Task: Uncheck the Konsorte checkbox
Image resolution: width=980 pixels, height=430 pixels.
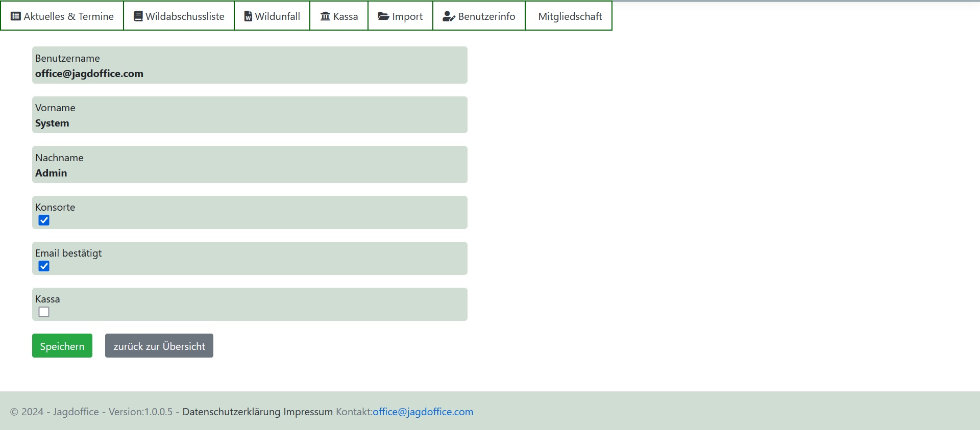Action: tap(44, 220)
